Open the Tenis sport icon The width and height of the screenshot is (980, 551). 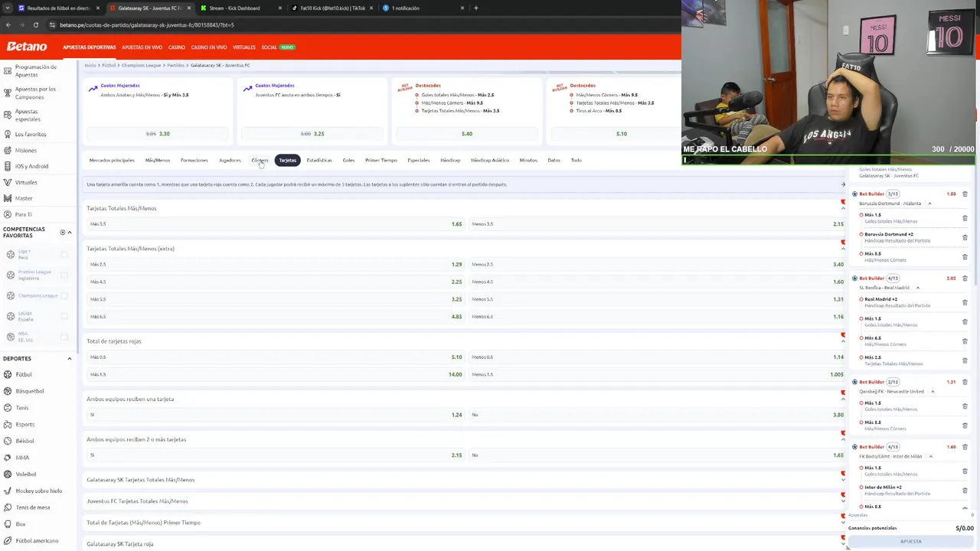[x=8, y=408]
